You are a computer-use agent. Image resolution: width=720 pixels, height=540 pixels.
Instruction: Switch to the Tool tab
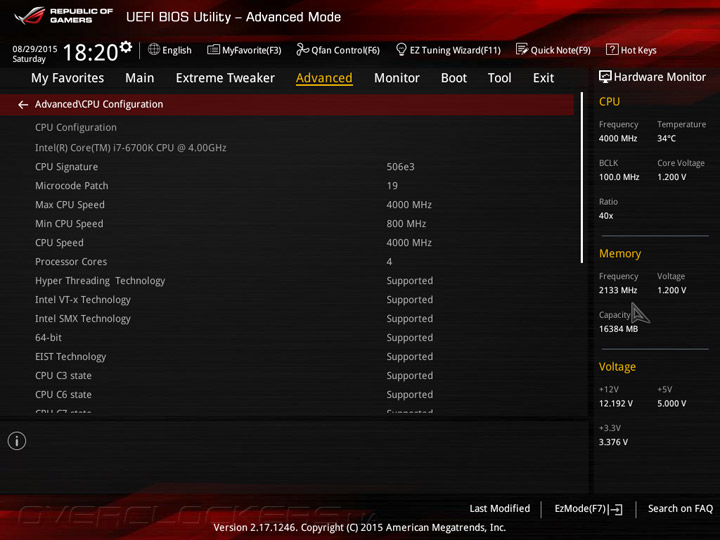(x=500, y=78)
